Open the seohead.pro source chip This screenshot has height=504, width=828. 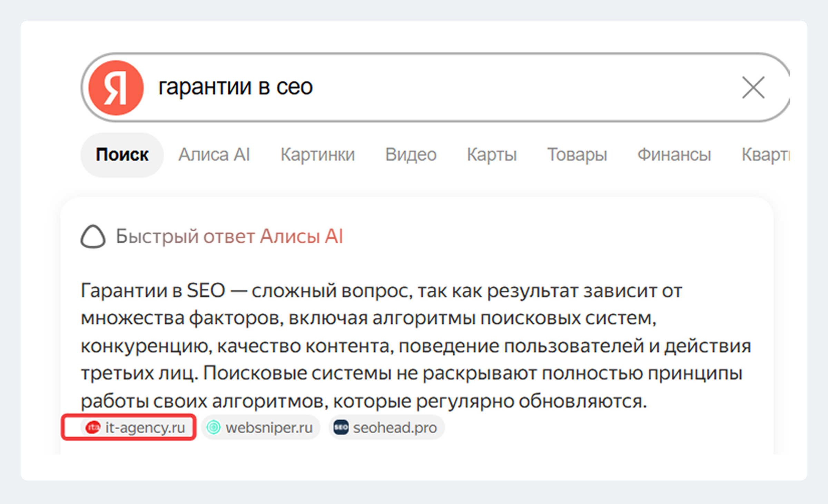(x=386, y=427)
